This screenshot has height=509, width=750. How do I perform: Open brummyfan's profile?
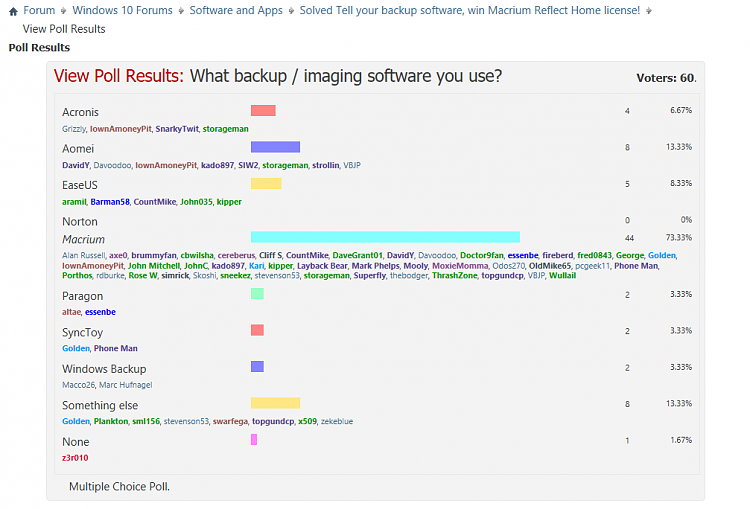tap(154, 255)
